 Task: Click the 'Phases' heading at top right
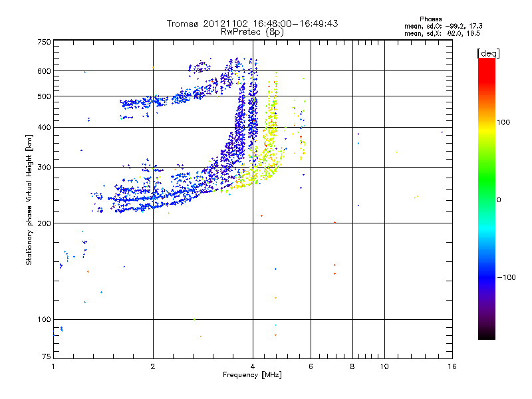coord(430,19)
